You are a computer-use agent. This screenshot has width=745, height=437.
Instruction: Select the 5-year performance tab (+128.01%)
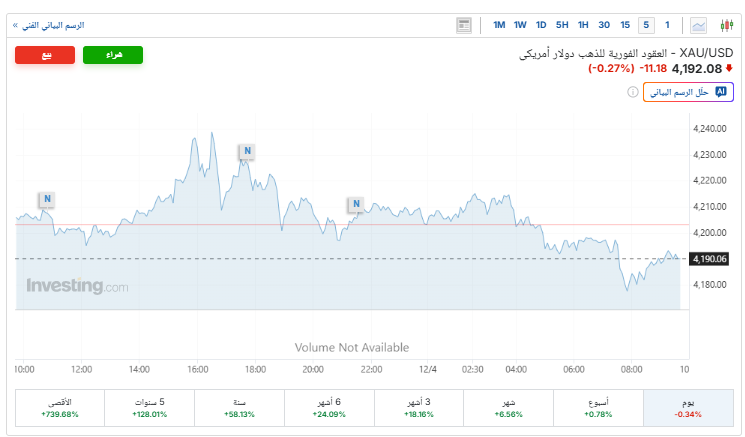[149, 407]
